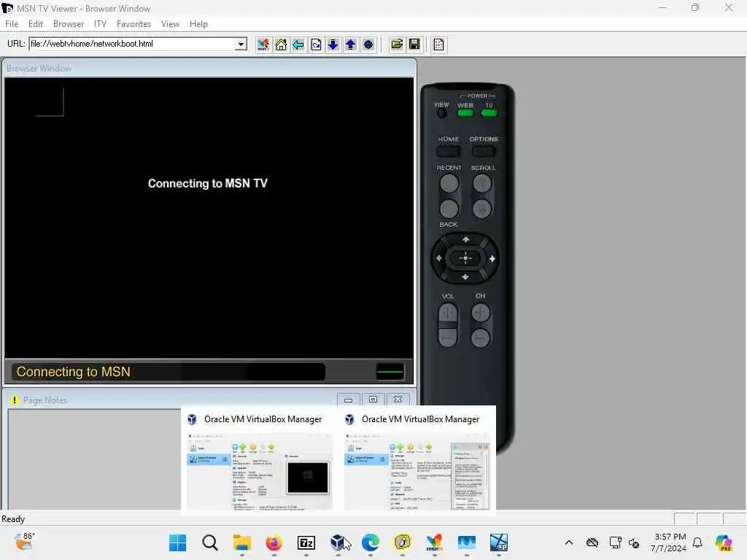Click the center select button on D-pad
The image size is (747, 560).
tap(465, 259)
